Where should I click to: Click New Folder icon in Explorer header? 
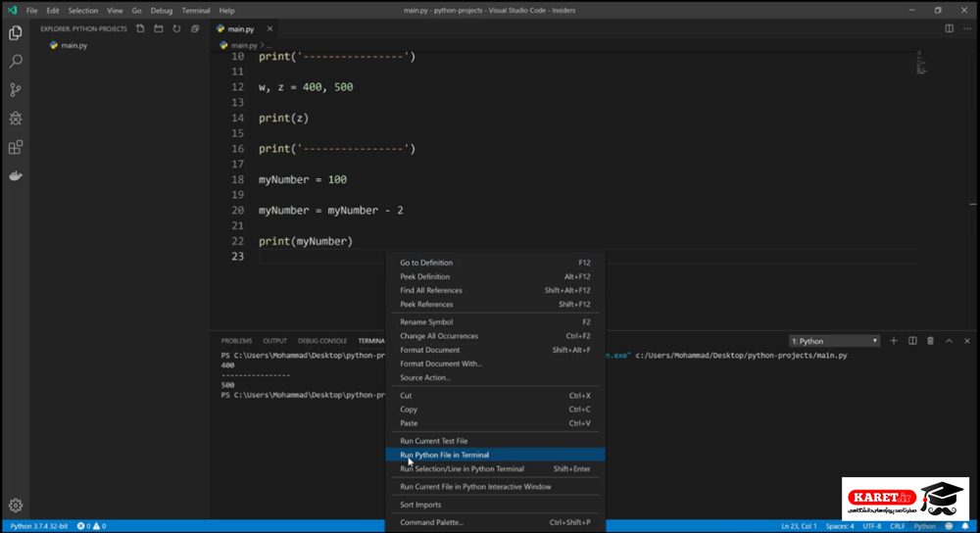159,28
